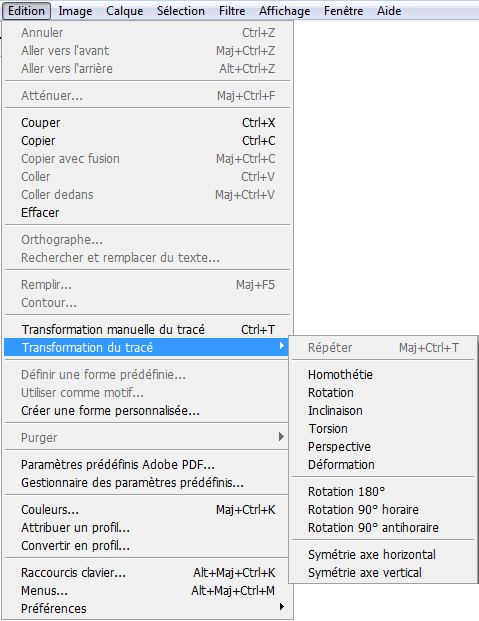Viewport: 479px width, 621px height.
Task: Open the Calque menu
Action: tap(124, 11)
